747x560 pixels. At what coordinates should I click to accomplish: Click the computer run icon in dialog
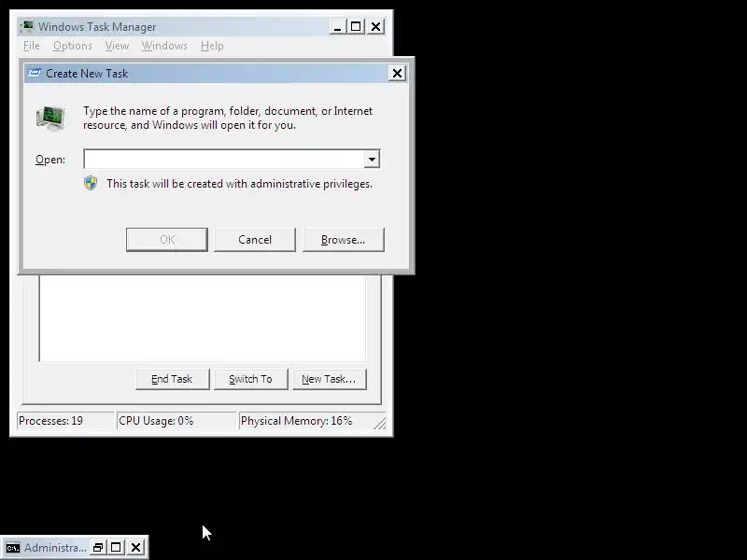point(50,119)
